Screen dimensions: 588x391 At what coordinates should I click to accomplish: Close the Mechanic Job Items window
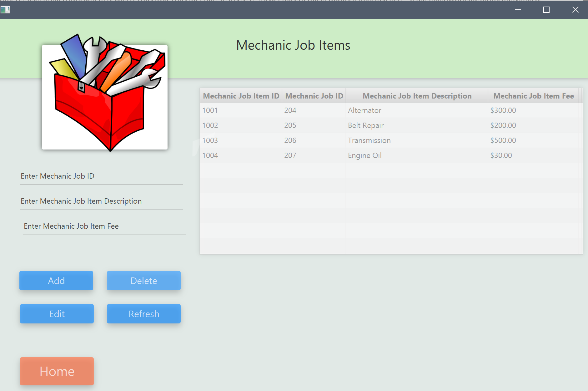coord(575,10)
